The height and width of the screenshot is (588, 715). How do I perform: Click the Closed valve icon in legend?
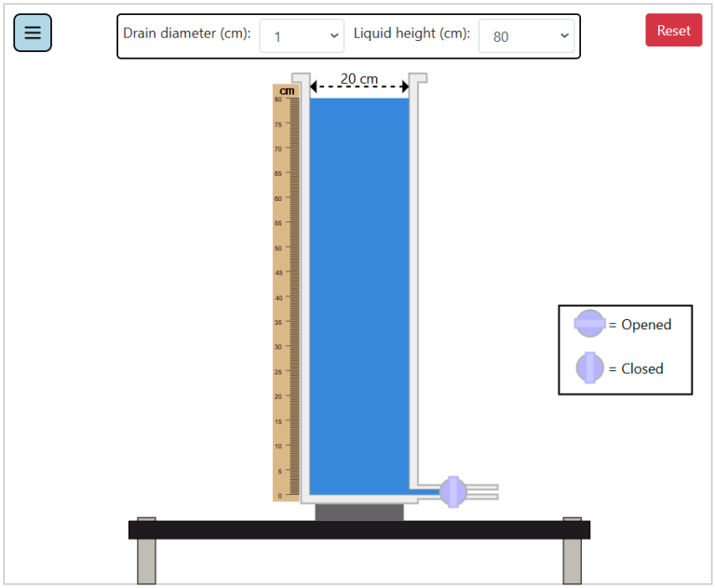[589, 368]
